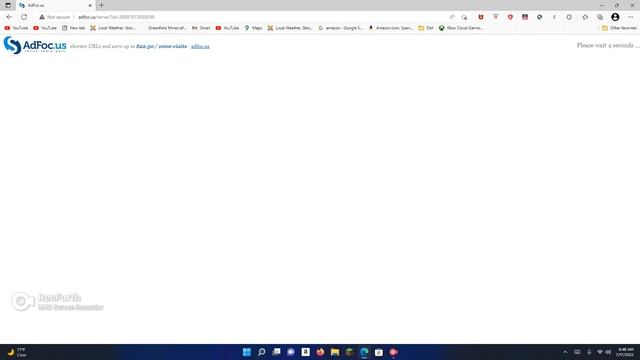
Task: Show hidden tray icons chevron
Action: [x=565, y=352]
